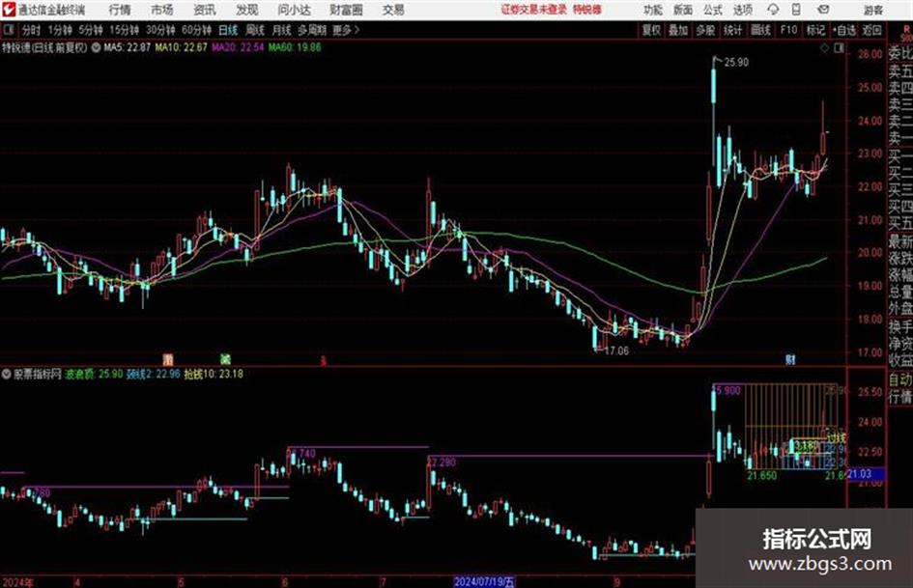Select the 1分钟 period
This screenshot has width=913, height=588.
[60, 30]
